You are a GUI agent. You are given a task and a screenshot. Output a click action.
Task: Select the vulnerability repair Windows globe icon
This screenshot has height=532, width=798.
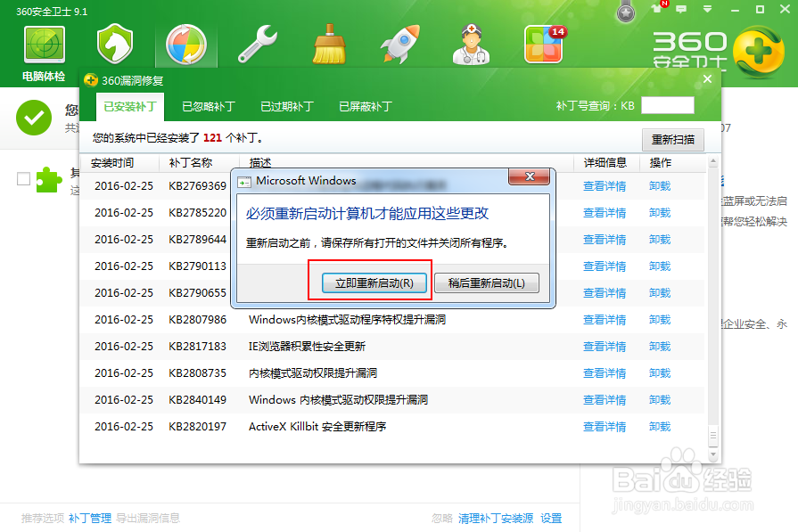point(186,45)
